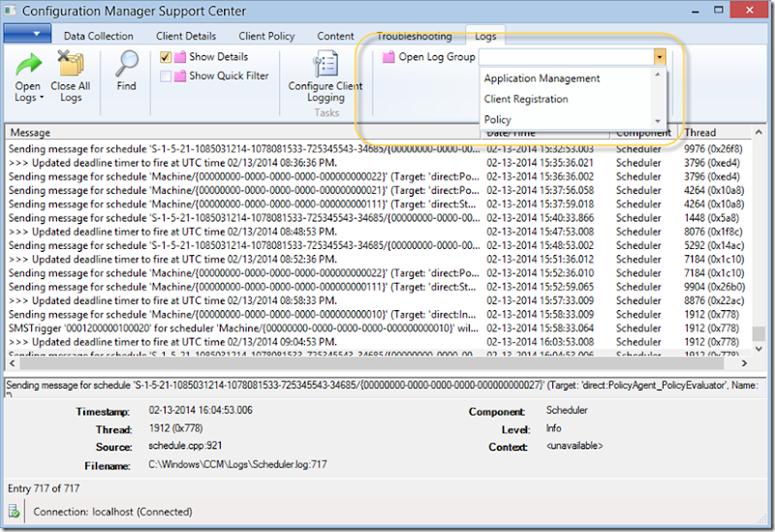Click the app icon in the title bar
The width and height of the screenshot is (775, 532).
pos(10,11)
